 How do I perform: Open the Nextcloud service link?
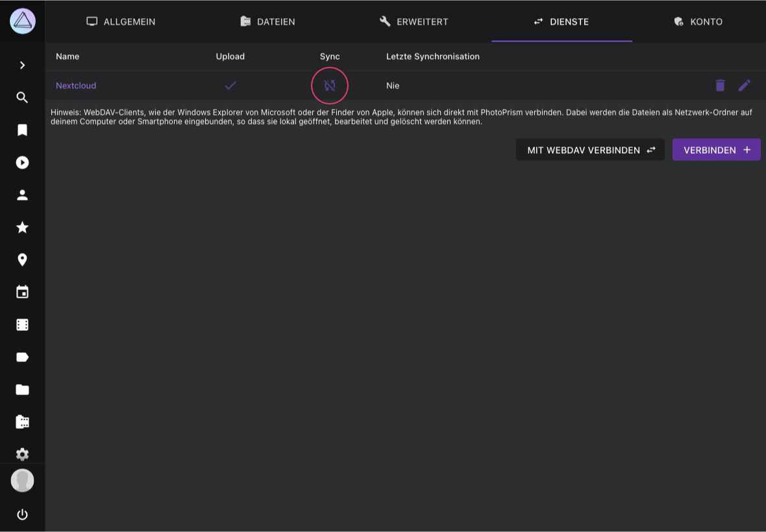point(76,86)
